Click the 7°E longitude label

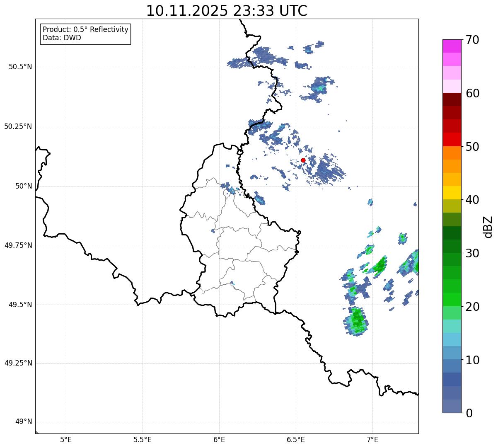tap(372, 439)
